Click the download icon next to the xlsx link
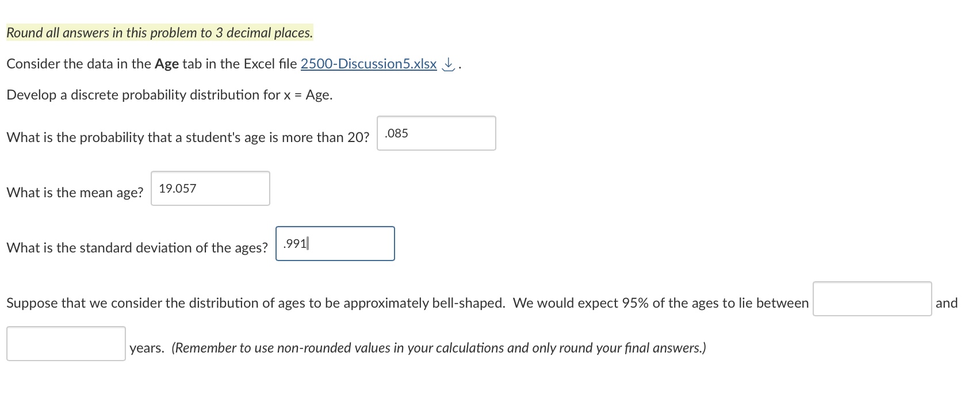 coord(448,64)
